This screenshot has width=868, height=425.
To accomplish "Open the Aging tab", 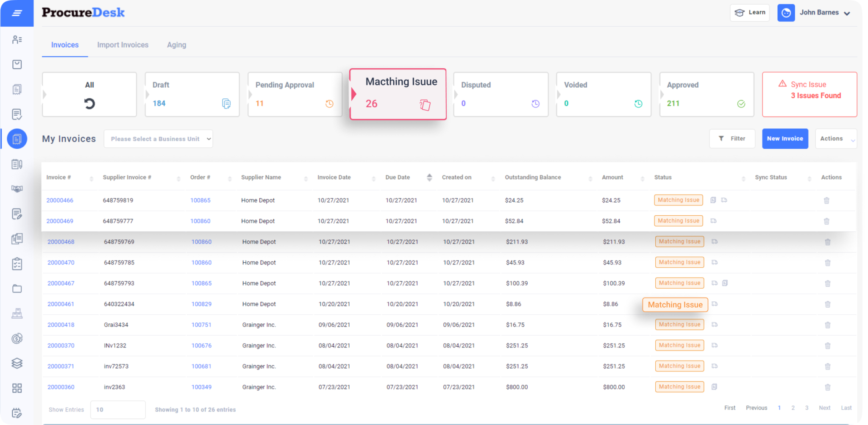I will point(176,44).
